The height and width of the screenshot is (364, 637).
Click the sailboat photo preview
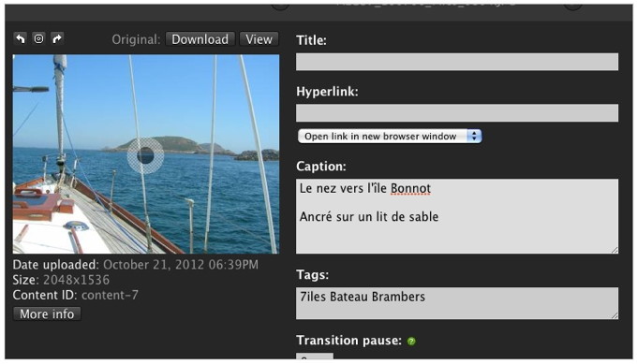click(x=146, y=154)
